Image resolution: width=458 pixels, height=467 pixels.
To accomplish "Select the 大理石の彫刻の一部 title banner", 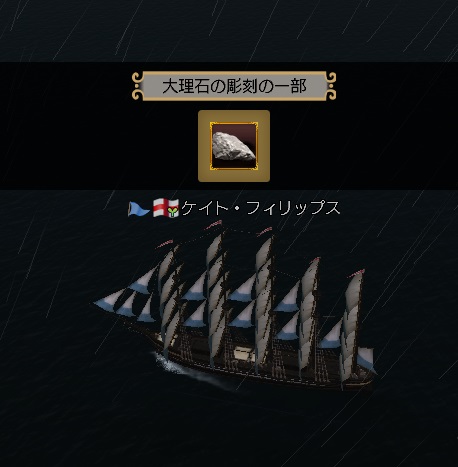I will coord(234,86).
